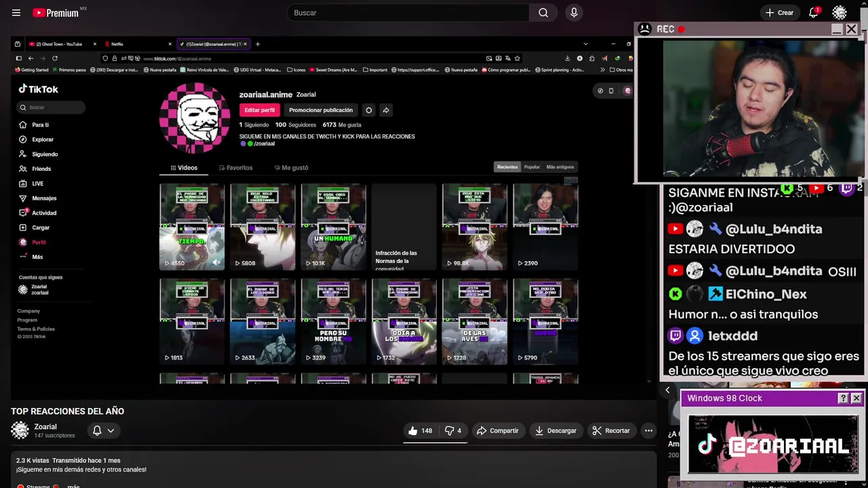Click the browser reload button
The image size is (868, 488).
55,58
